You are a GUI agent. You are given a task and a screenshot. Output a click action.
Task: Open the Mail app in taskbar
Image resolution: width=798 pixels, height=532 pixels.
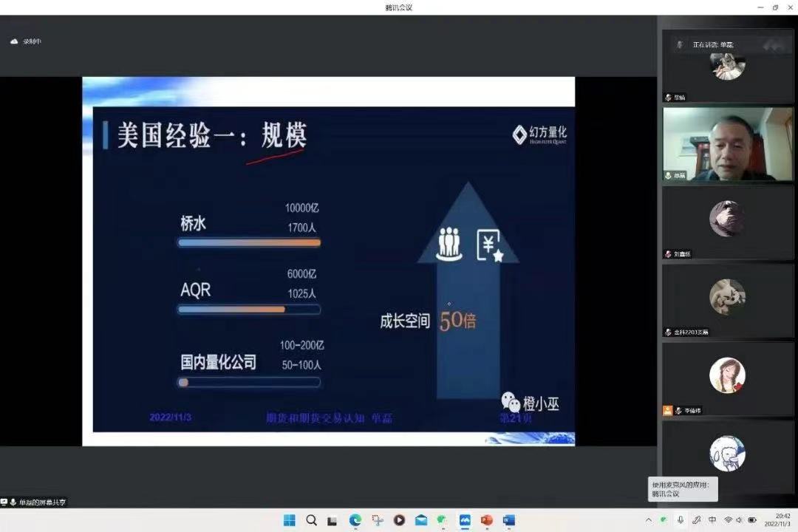pyautogui.click(x=421, y=520)
